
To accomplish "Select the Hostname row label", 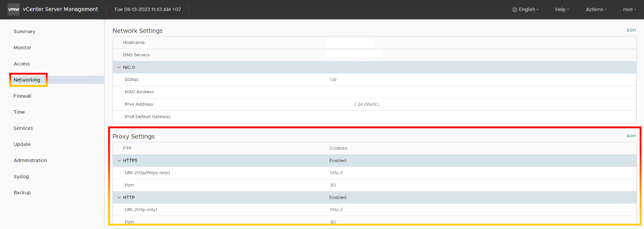I will click(x=134, y=43).
